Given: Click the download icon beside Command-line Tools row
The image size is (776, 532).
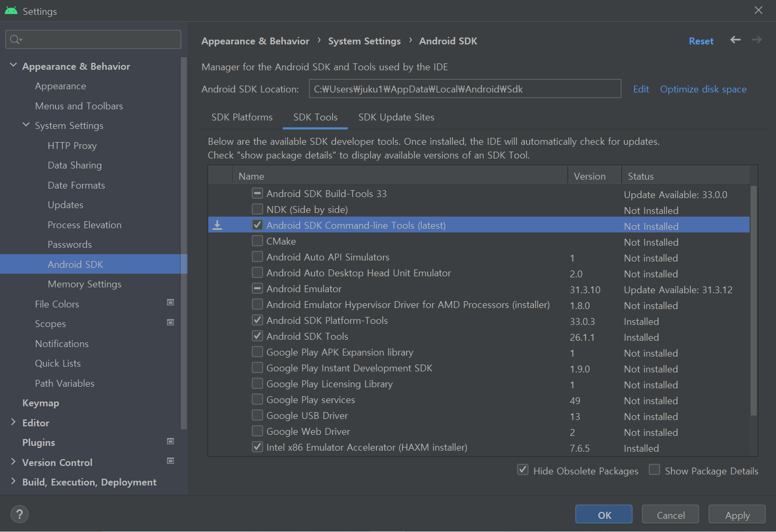Looking at the screenshot, I should tap(217, 226).
